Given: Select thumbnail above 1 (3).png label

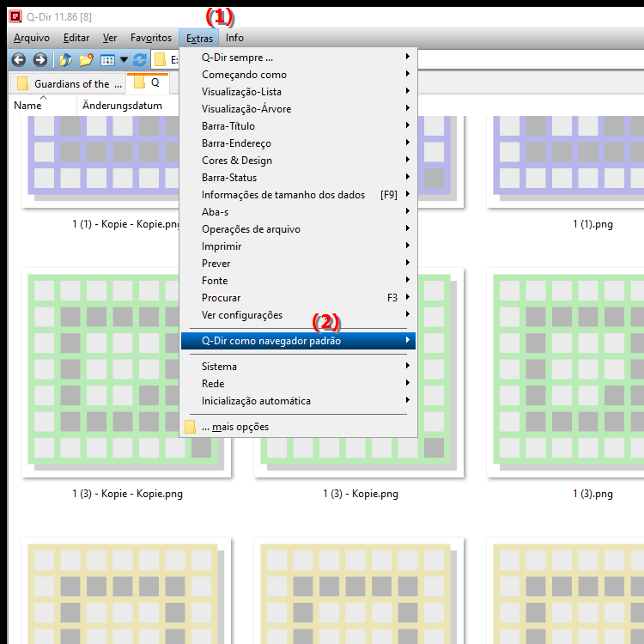Looking at the screenshot, I should pyautogui.click(x=566, y=373).
